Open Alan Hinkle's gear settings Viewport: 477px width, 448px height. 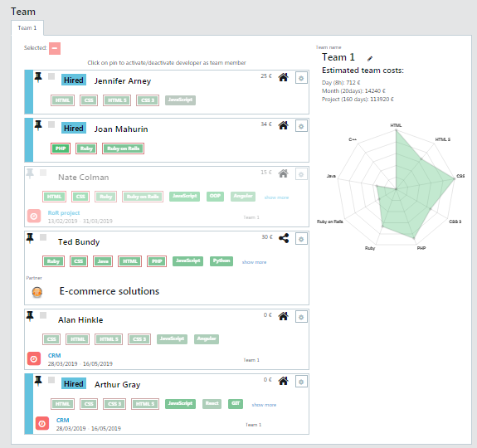point(301,317)
